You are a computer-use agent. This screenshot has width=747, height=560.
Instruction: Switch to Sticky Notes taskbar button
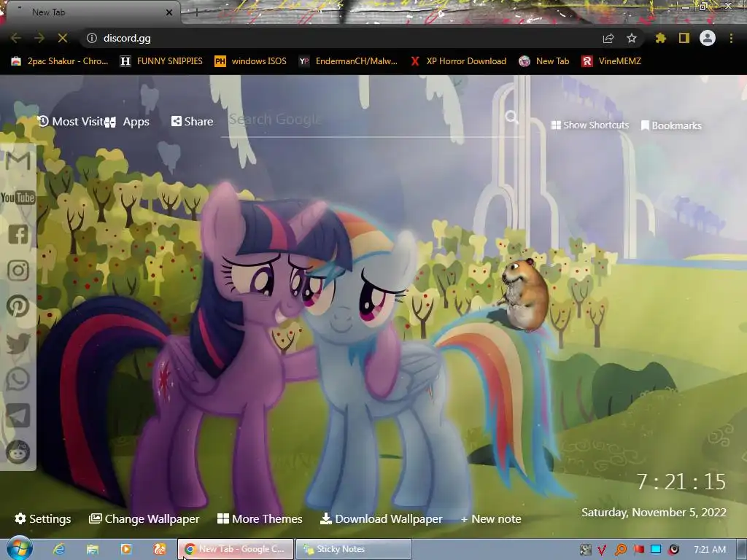coord(353,549)
